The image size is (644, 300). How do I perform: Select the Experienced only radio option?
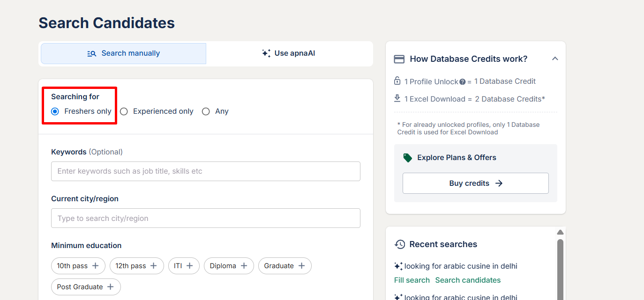coord(124,111)
